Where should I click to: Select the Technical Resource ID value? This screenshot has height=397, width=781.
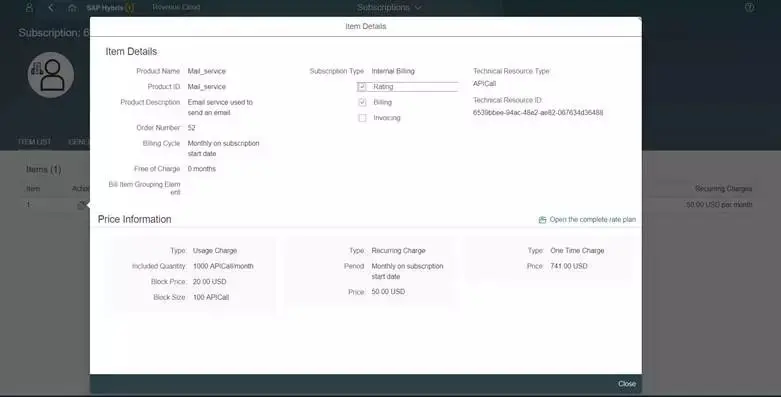pos(538,113)
